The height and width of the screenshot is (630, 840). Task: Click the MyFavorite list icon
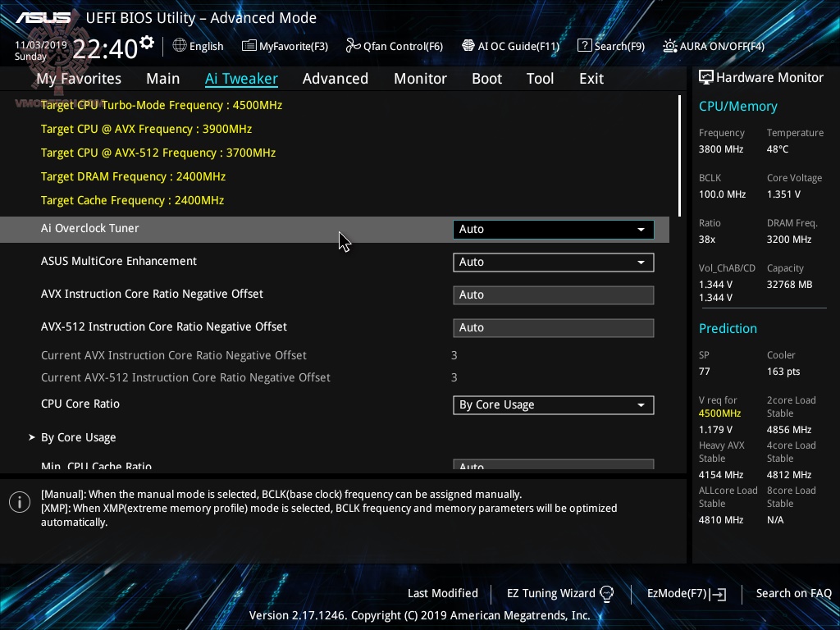249,46
